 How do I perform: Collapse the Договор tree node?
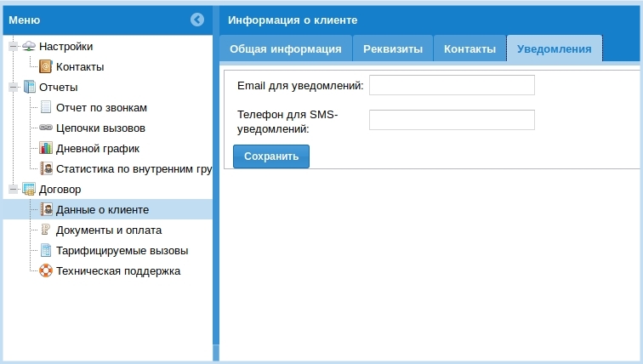coord(14,190)
